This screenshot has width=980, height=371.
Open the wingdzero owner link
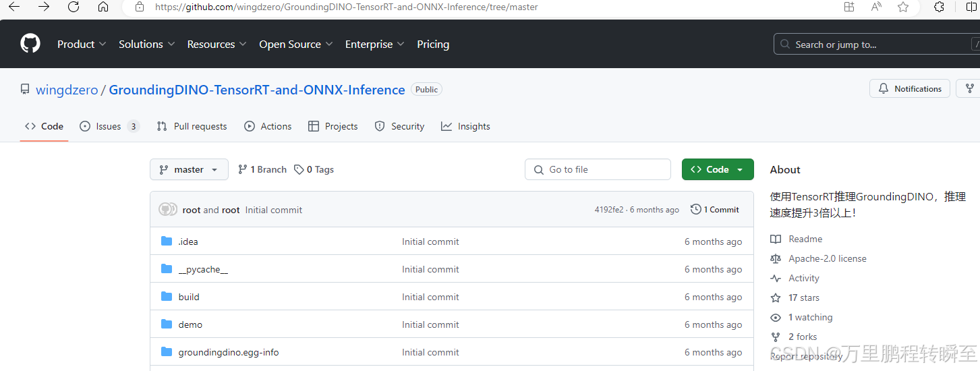[x=67, y=90]
